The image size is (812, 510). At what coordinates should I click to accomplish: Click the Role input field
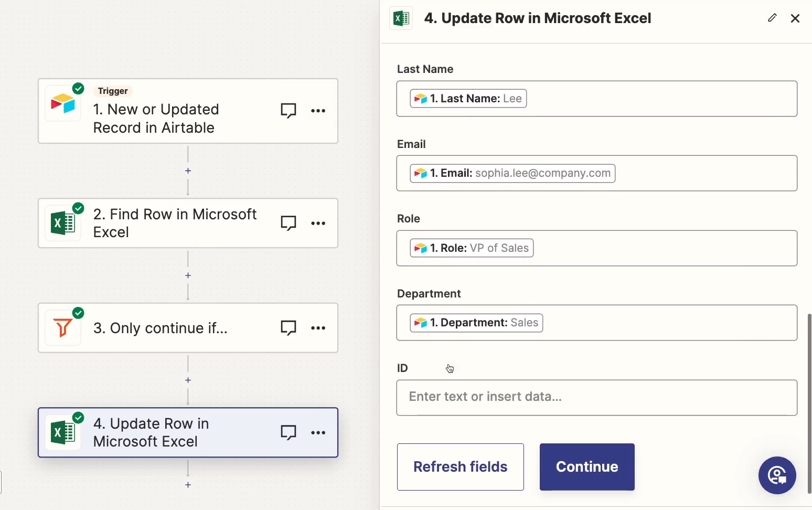tap(597, 248)
